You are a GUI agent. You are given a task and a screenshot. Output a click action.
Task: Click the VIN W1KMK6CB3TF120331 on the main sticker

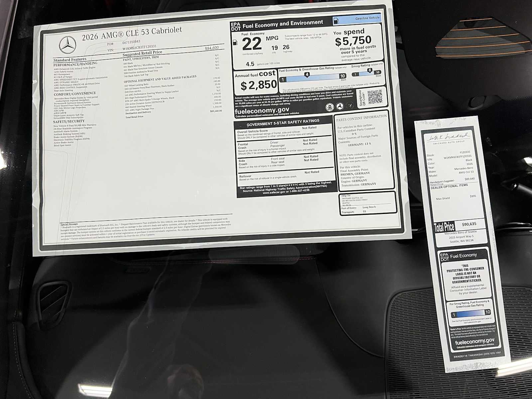pyautogui.click(x=139, y=47)
